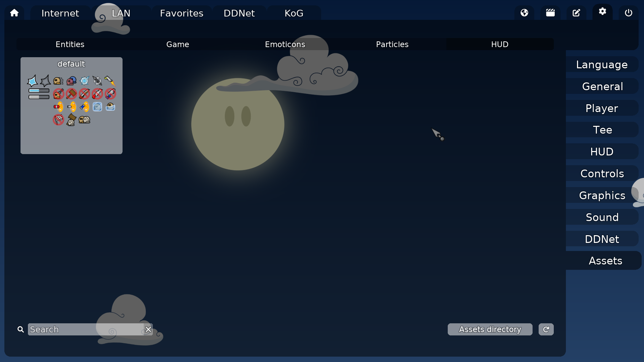Open the map editor pencil icon
Viewport: 644px width, 362px height.
click(576, 13)
